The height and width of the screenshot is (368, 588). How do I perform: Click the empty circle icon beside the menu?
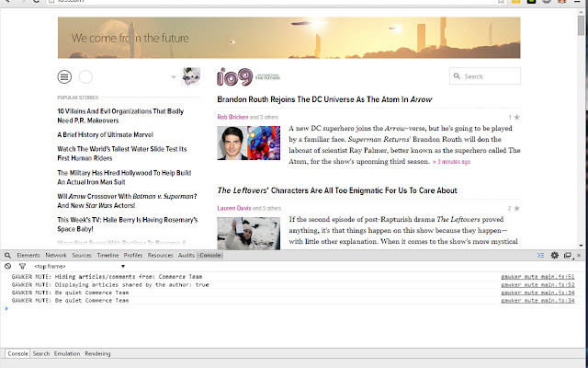[85, 76]
